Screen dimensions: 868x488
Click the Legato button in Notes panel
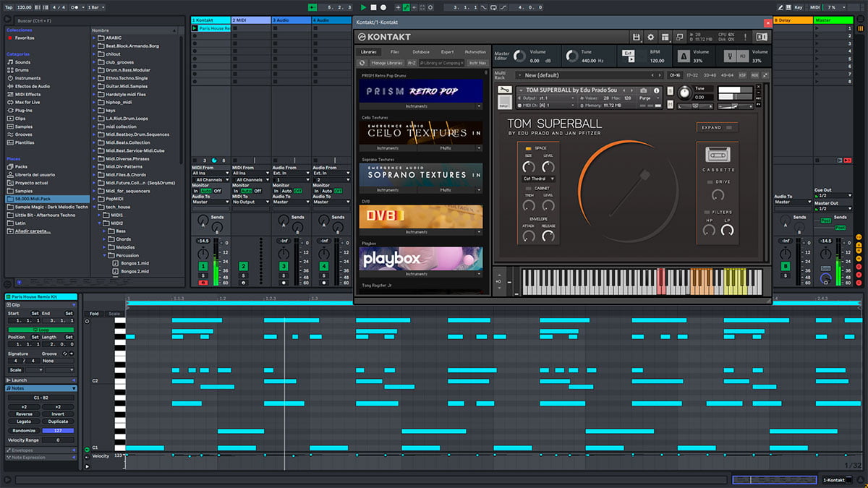(x=22, y=421)
